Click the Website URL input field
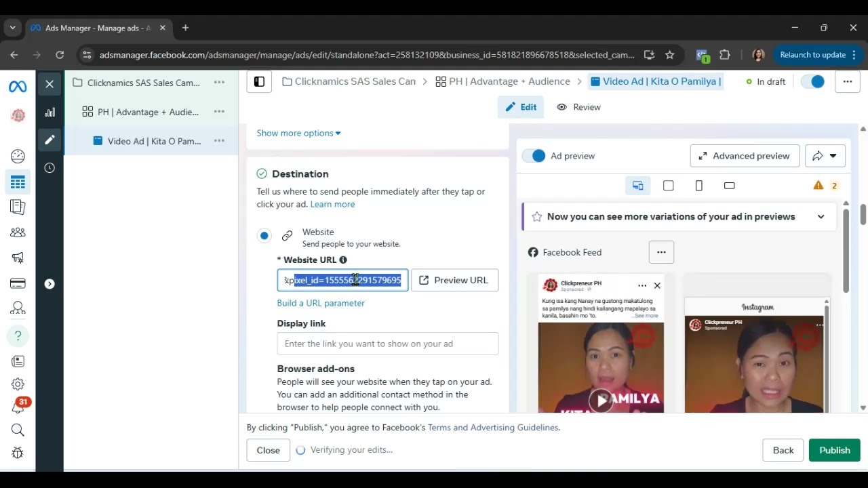868x488 pixels. click(342, 280)
